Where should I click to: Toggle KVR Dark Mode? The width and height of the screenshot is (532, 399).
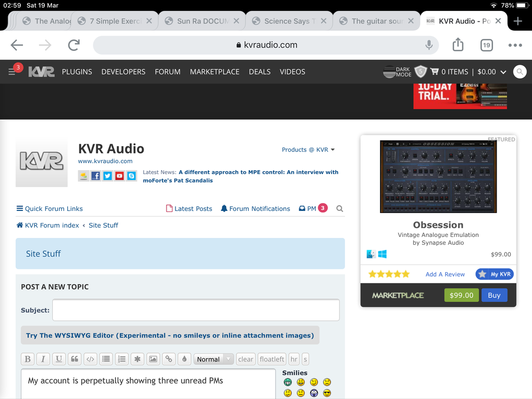(397, 72)
